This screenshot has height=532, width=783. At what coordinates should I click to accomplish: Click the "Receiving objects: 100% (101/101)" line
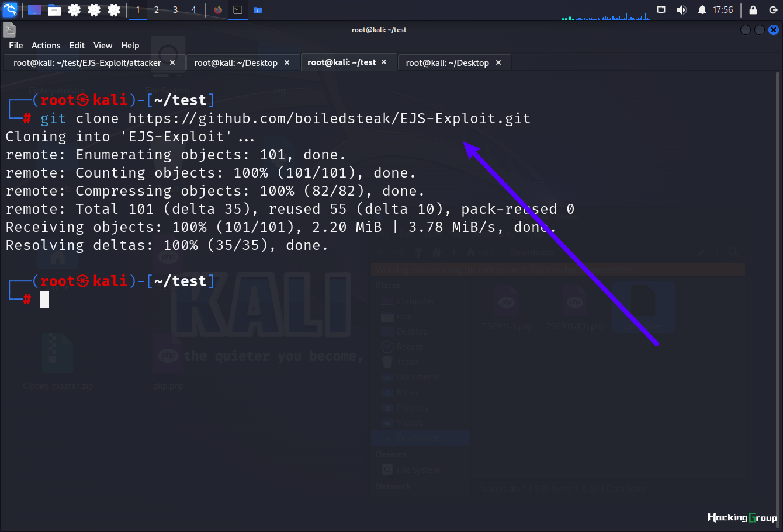(281, 227)
